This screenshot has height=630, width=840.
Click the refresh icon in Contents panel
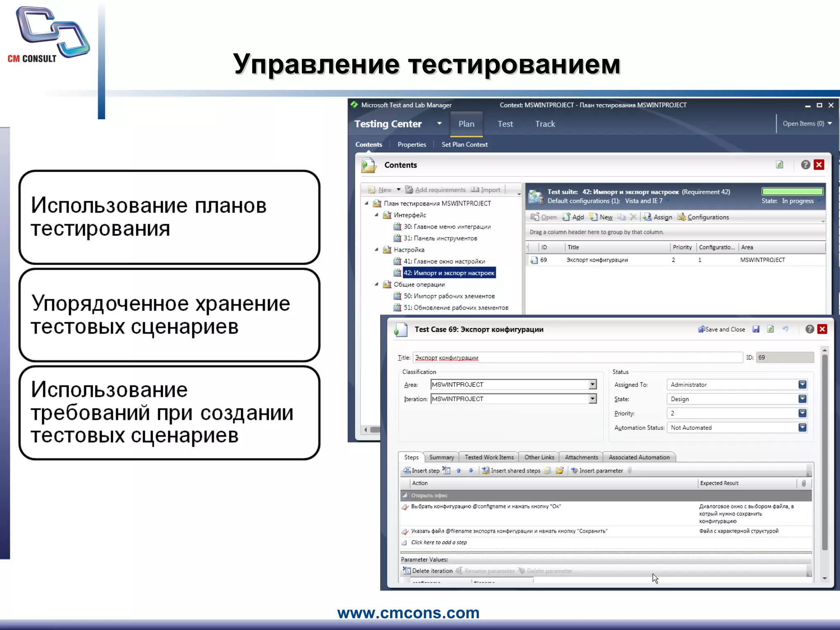[779, 165]
